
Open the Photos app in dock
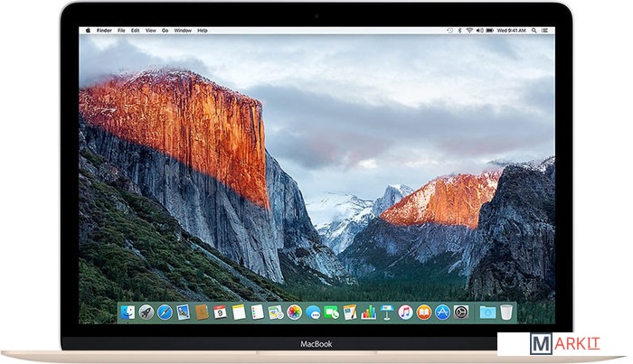pyautogui.click(x=294, y=312)
